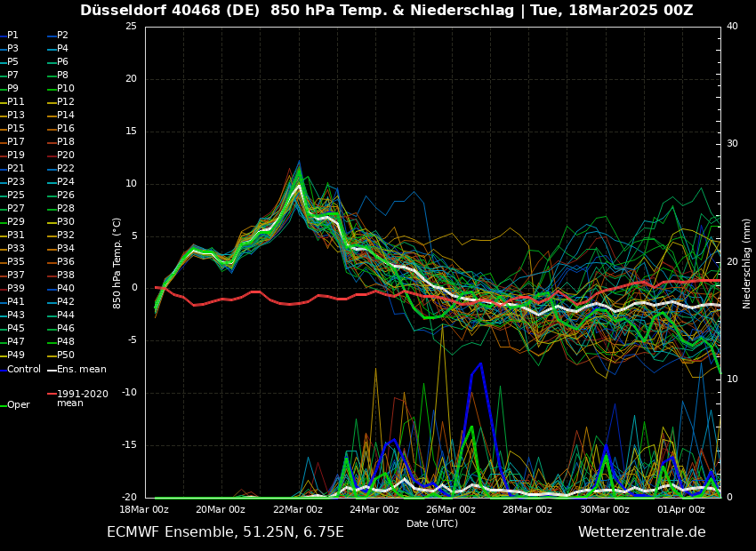This screenshot has height=551, width=756.
Task: Click the Control legend entry
Action: (24, 369)
